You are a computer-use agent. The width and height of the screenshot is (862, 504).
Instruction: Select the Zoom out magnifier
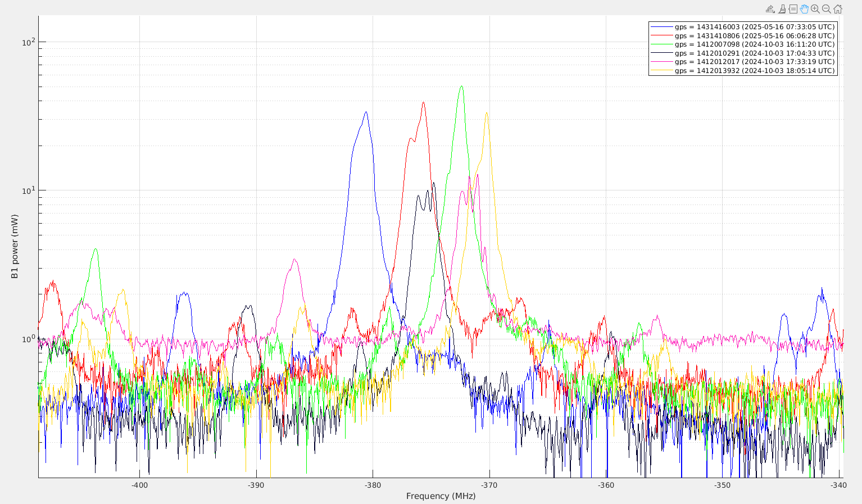click(x=827, y=9)
